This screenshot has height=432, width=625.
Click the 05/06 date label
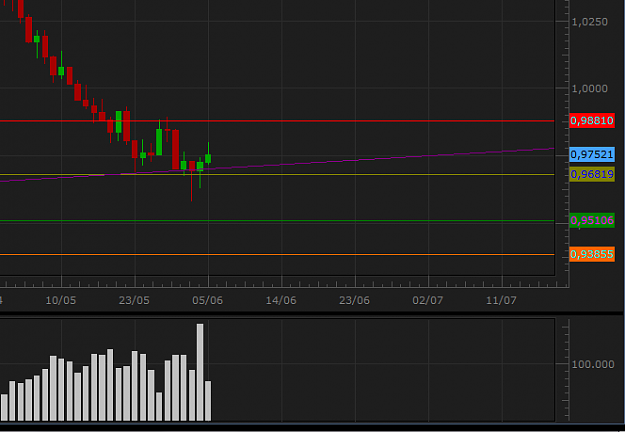(x=208, y=300)
